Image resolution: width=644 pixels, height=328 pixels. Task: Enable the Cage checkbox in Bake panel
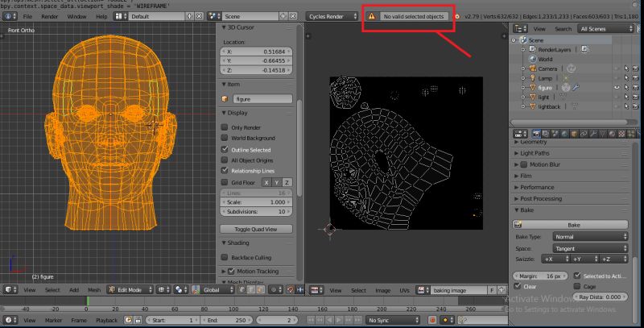pos(577,286)
